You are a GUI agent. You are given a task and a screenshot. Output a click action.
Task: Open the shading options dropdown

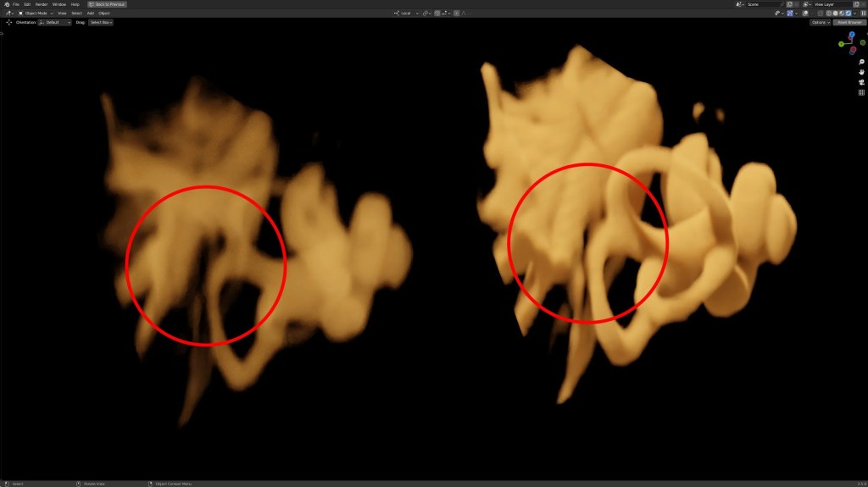tap(854, 14)
